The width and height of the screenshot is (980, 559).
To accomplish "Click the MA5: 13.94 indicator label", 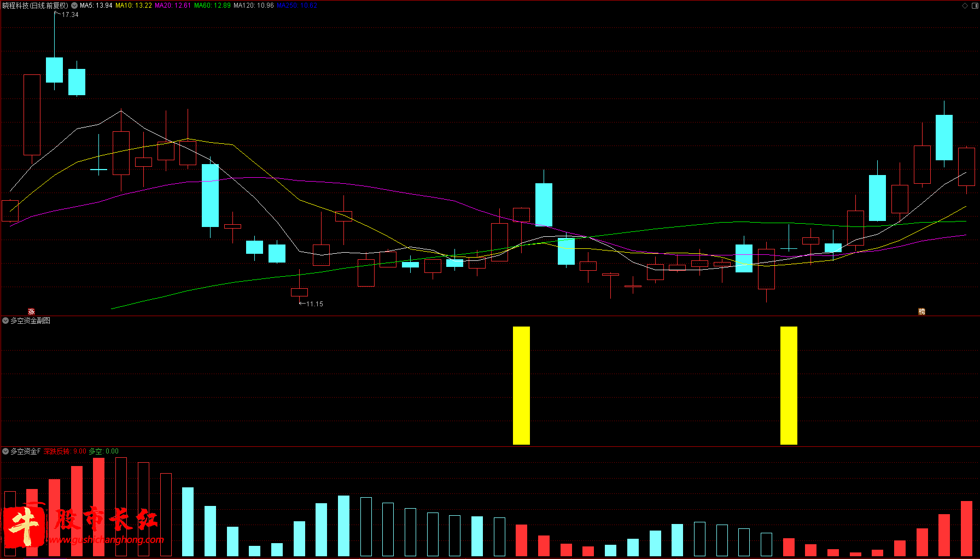I will pyautogui.click(x=96, y=5).
